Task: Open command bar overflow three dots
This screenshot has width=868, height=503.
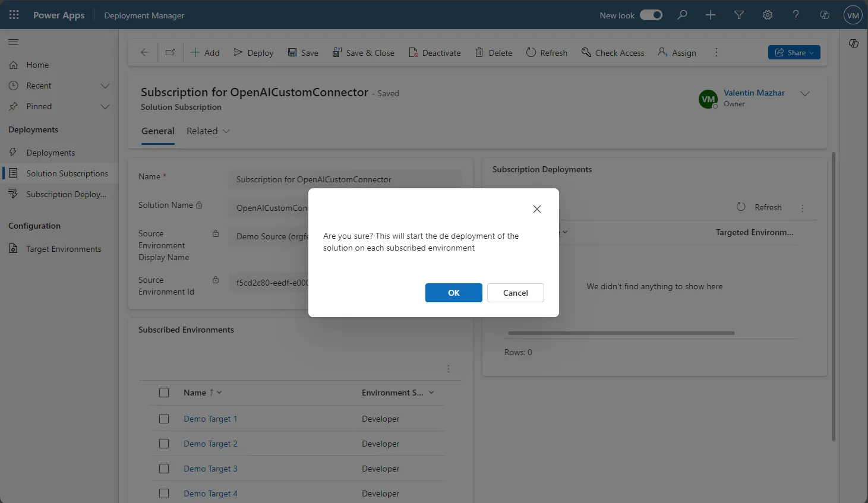Action: coord(716,52)
